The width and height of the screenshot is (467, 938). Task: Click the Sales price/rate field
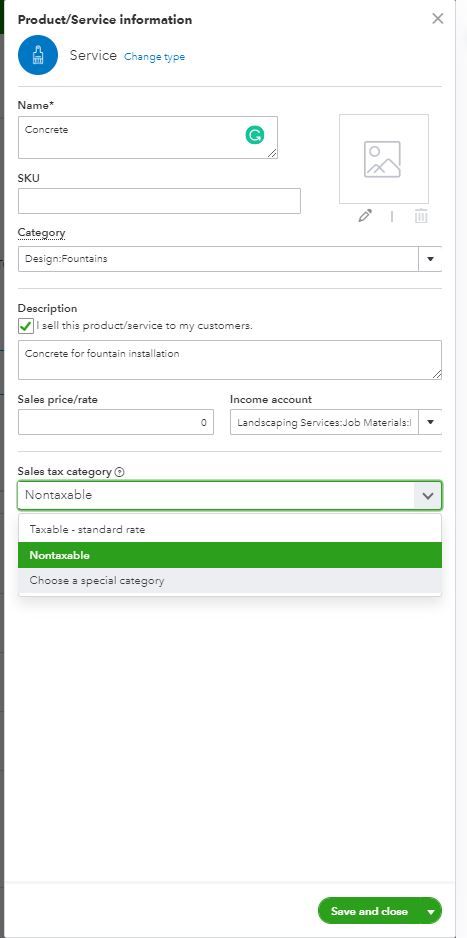pyautogui.click(x=115, y=422)
